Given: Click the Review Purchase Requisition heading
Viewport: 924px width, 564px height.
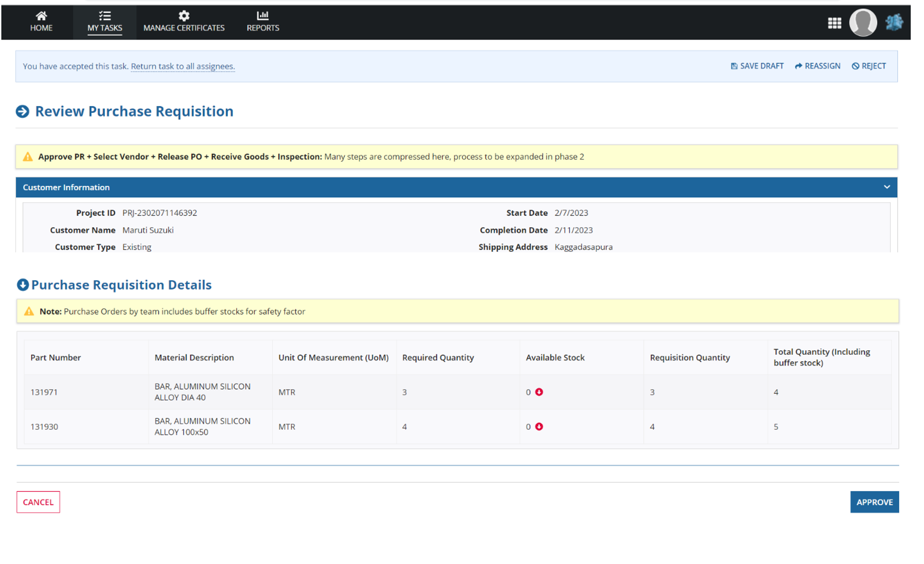Looking at the screenshot, I should point(134,111).
